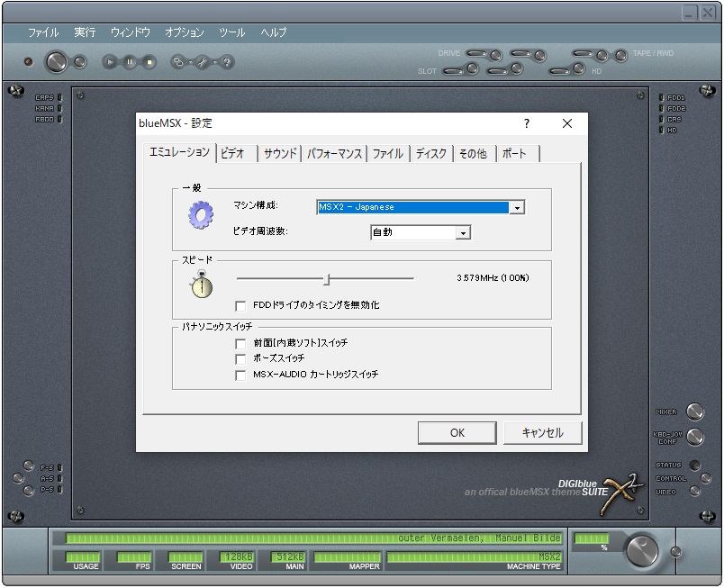The width and height of the screenshot is (724, 588).
Task: Expand the マシン構成 dropdown list
Action: click(x=517, y=208)
